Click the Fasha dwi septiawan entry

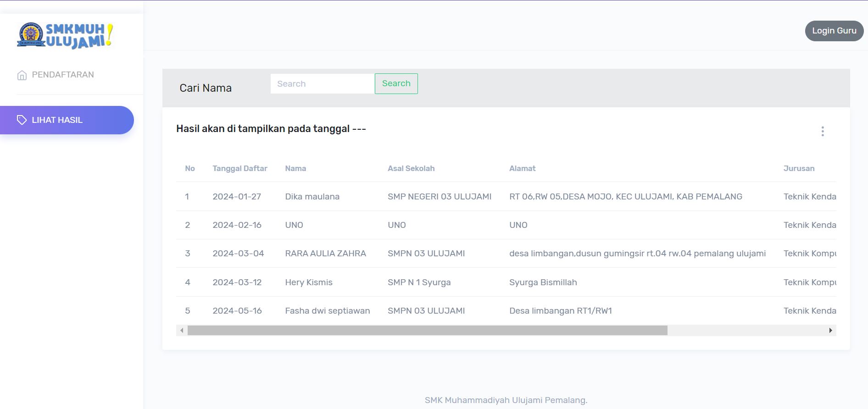[x=327, y=311]
